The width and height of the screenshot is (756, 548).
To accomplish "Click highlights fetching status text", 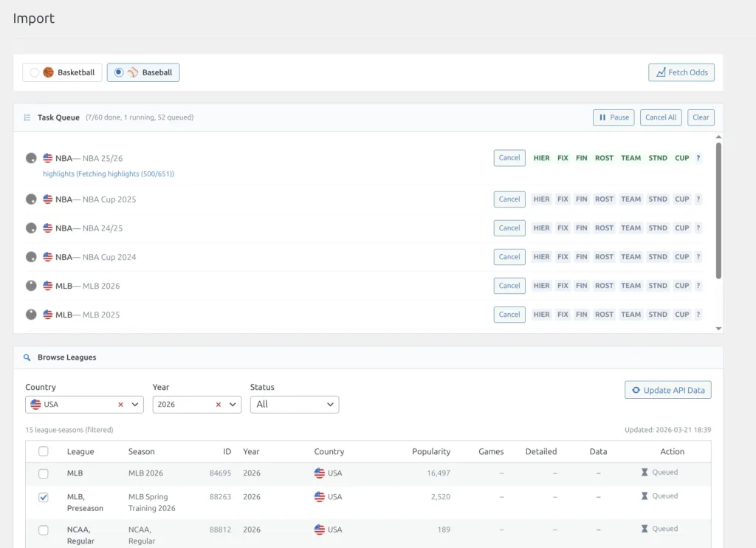I will click(109, 174).
